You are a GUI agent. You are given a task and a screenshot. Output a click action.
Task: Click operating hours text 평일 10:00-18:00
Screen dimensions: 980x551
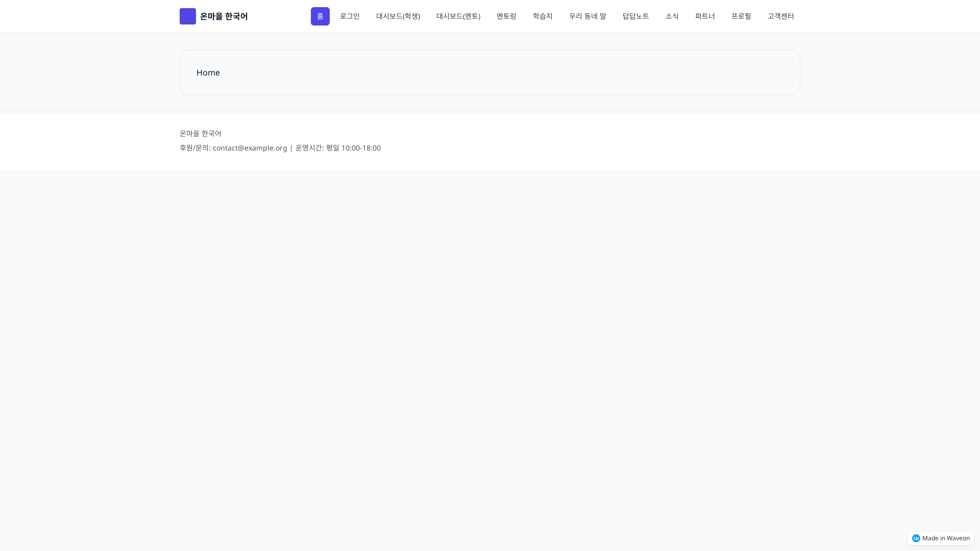(353, 148)
